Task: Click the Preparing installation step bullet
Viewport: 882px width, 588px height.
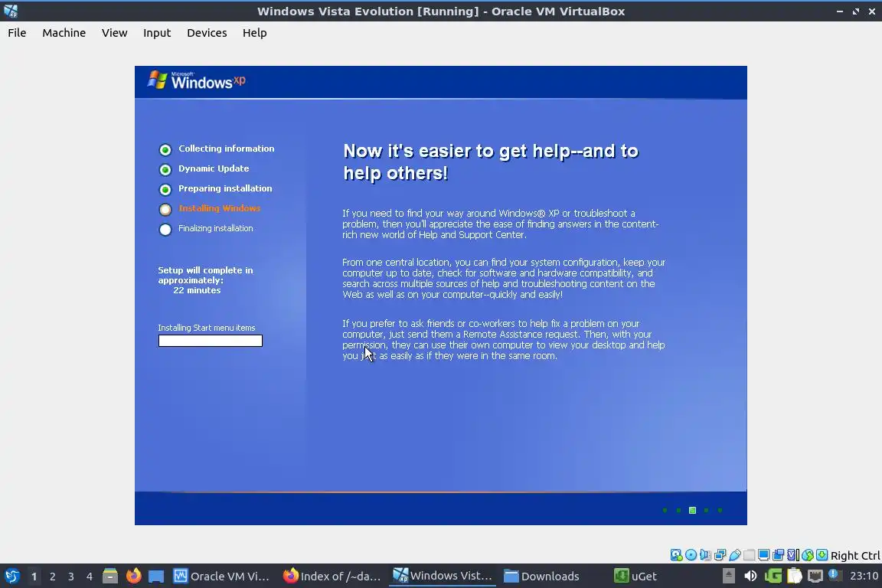Action: click(165, 190)
